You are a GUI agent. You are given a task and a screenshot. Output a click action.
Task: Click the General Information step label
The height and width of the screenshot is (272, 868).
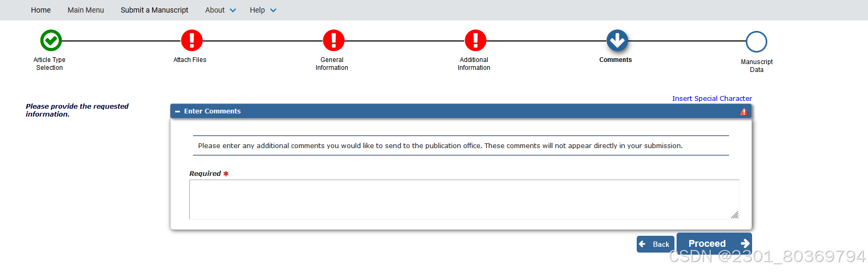[x=332, y=64]
